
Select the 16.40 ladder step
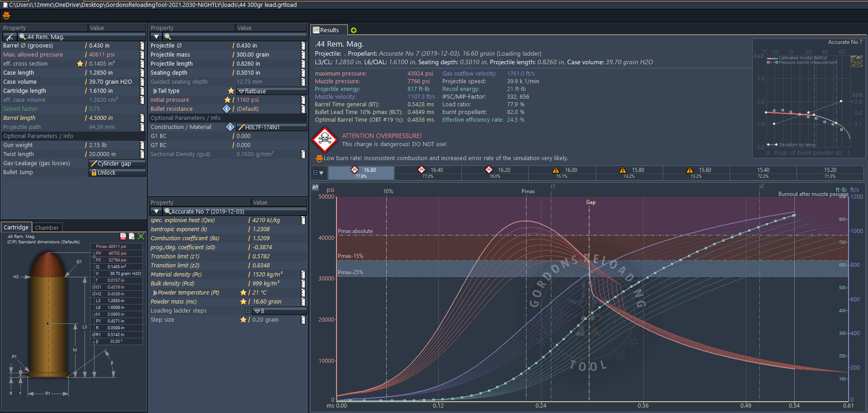[428, 173]
